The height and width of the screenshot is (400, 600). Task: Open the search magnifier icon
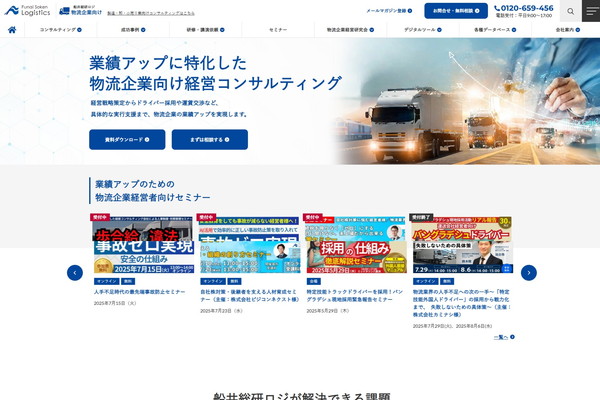pos(571,11)
